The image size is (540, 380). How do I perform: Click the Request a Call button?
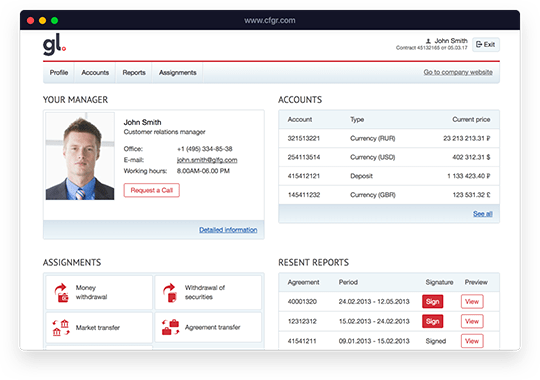click(x=152, y=190)
